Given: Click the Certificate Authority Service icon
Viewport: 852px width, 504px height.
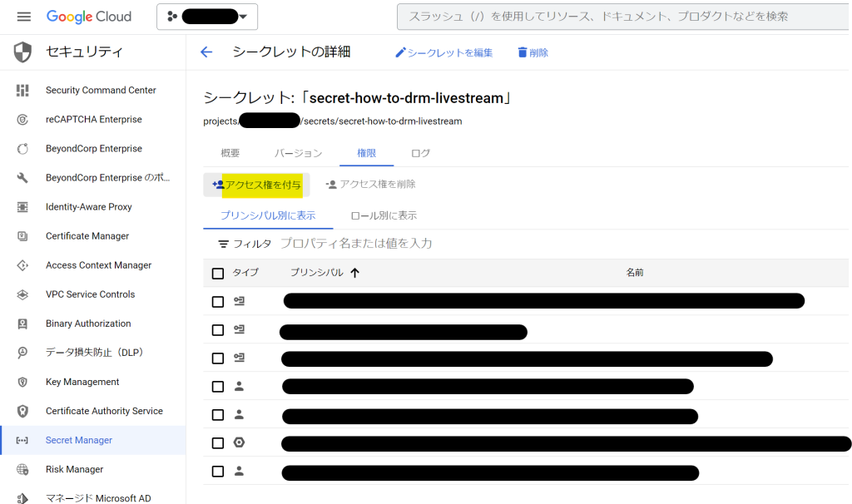Looking at the screenshot, I should click(x=22, y=411).
